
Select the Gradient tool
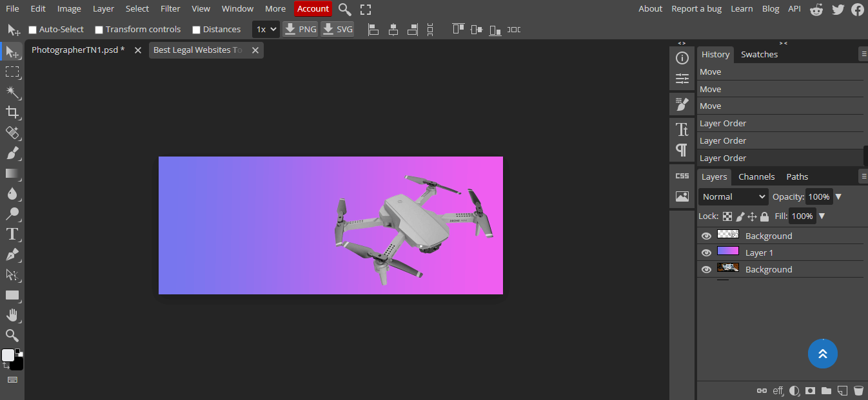(x=12, y=173)
